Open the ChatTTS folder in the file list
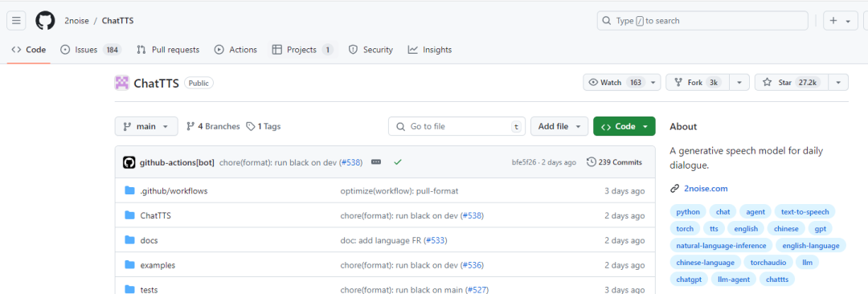 pos(156,215)
